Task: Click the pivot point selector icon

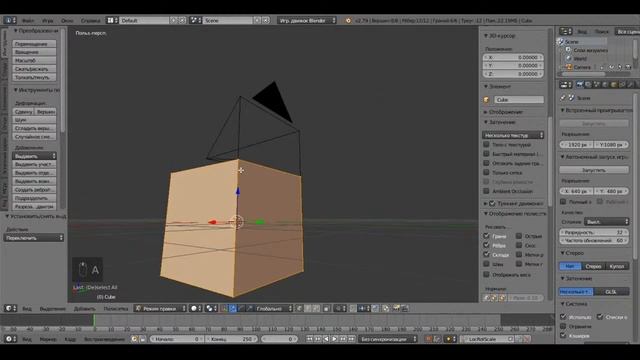Action: pos(211,309)
